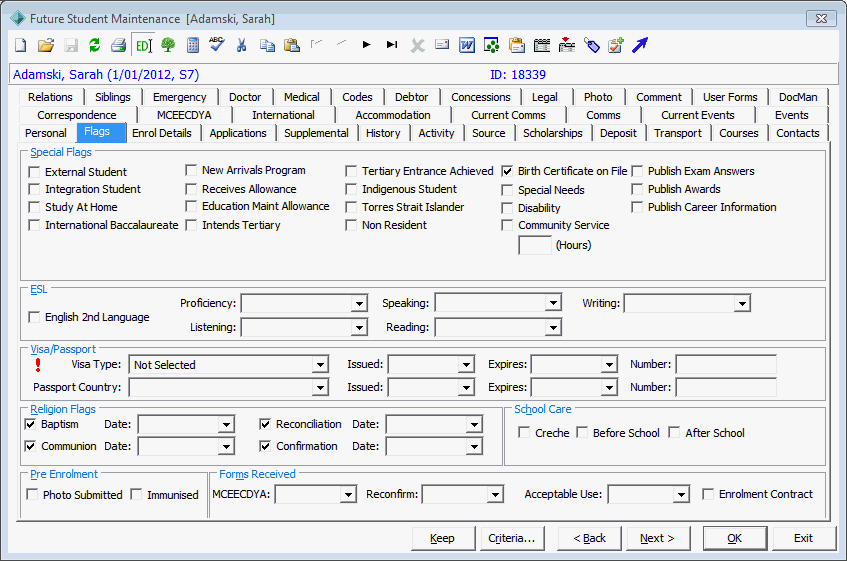Click the Community Service Hours field
This screenshot has height=561, width=847.
535,245
